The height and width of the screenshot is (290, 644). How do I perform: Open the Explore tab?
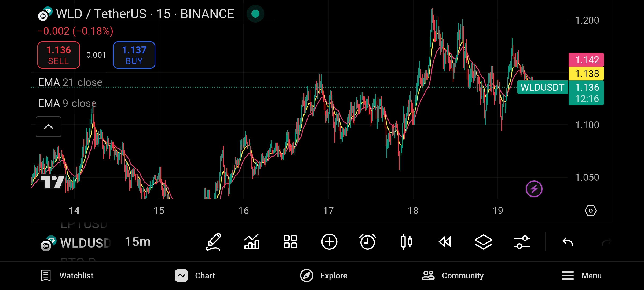coord(324,275)
